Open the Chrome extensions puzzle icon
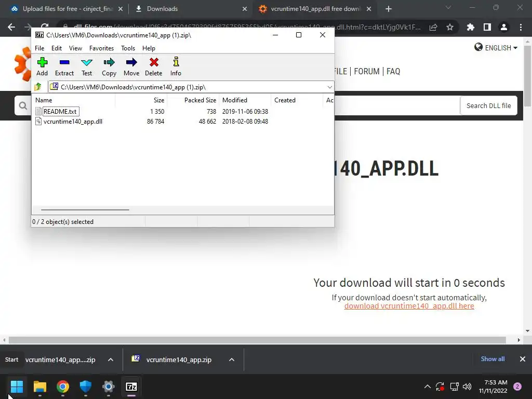Screen dimensions: 532x399 (470, 27)
